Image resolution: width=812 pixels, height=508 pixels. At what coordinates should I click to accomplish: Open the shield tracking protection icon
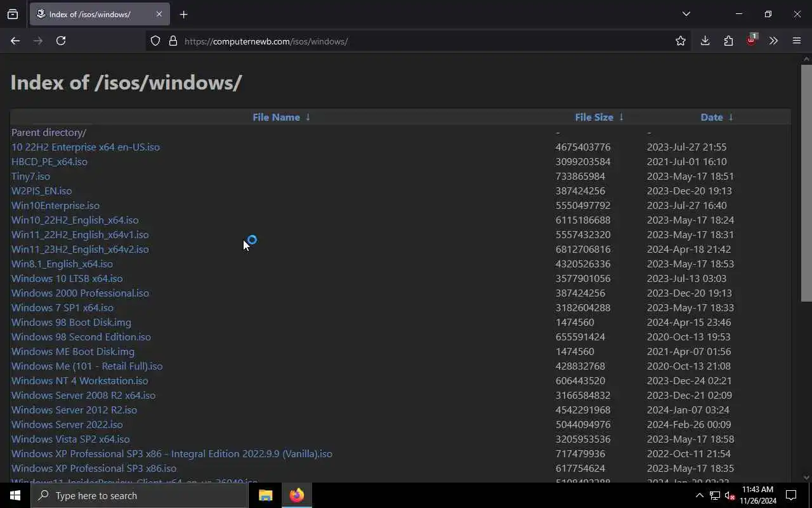tap(155, 41)
